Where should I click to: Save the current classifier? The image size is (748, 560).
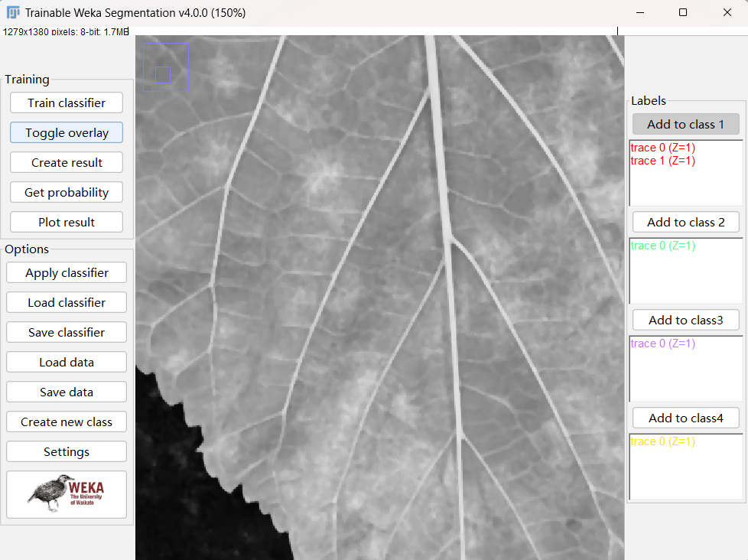(66, 332)
